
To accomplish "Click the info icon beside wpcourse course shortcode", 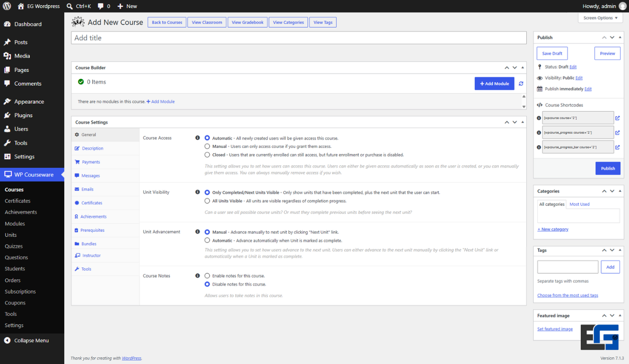I will pos(539,118).
